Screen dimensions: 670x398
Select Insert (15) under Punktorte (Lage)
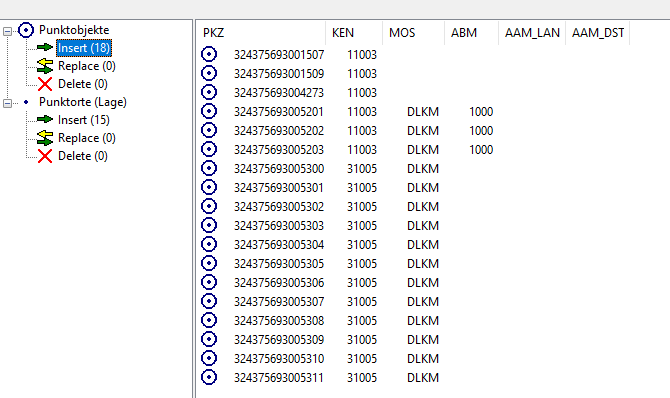pyautogui.click(x=84, y=120)
